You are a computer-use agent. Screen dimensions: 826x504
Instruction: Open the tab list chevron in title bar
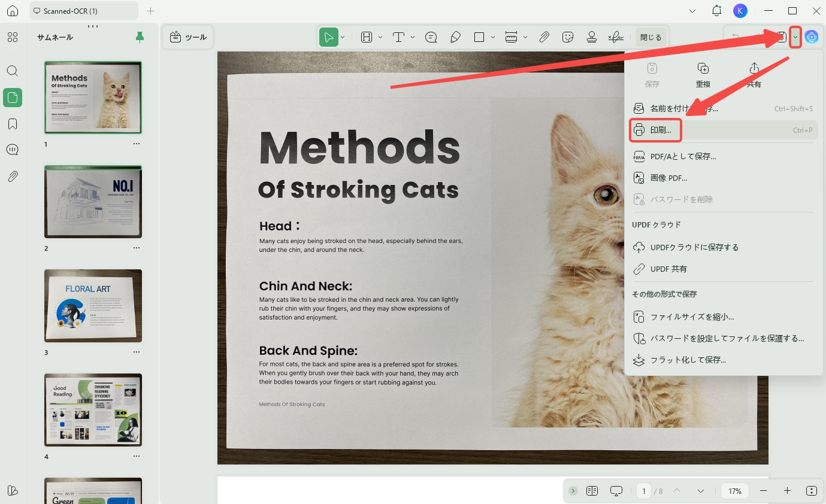tap(692, 11)
